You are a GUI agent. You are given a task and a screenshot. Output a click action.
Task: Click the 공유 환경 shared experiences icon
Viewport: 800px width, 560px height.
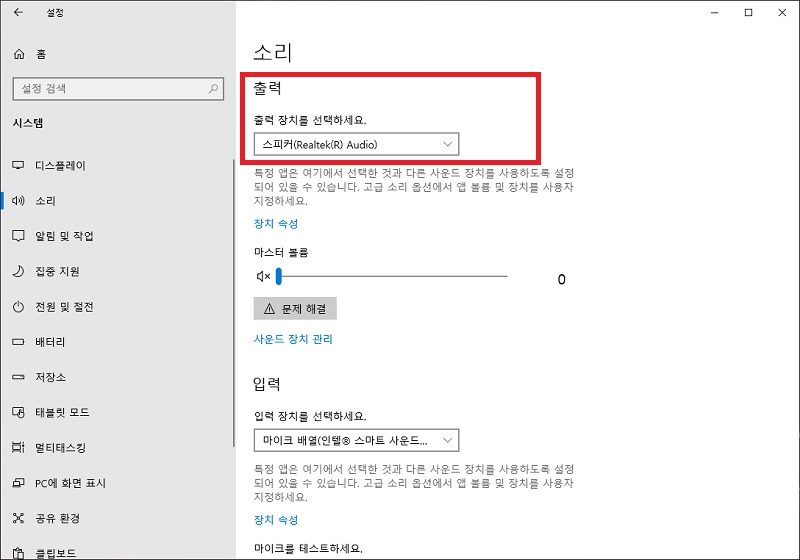click(18, 518)
